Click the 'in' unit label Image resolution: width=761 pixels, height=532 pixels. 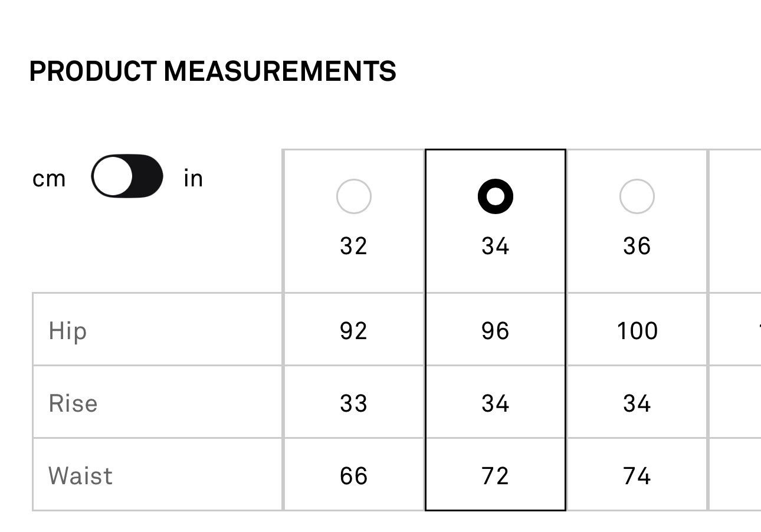193,178
